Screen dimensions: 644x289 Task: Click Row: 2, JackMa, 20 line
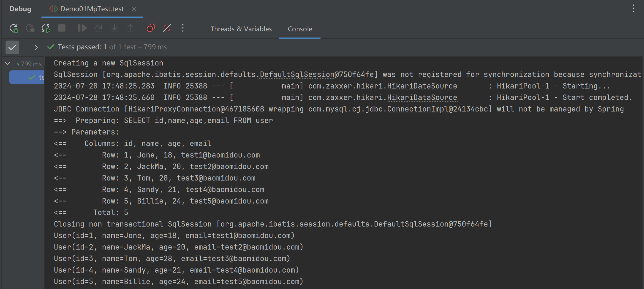(x=161, y=167)
